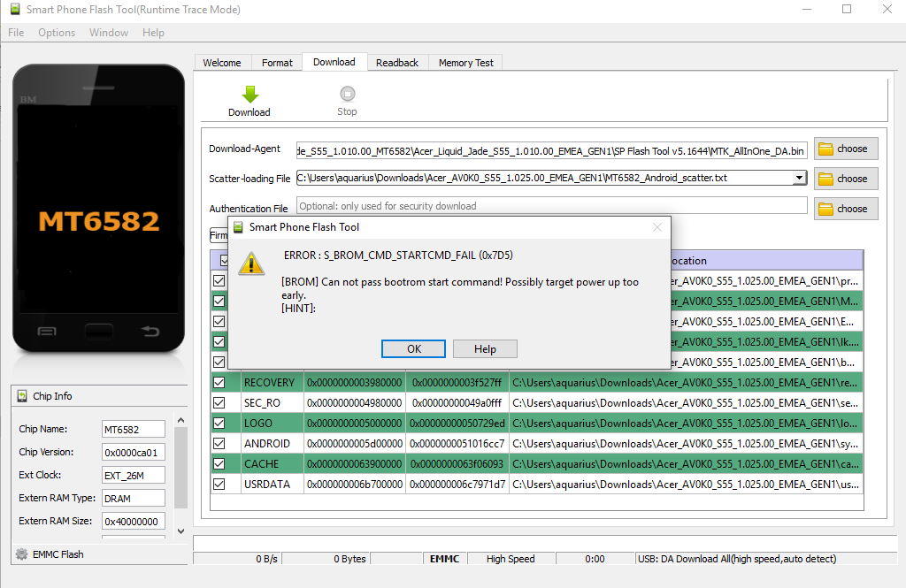Click the warning triangle icon in error dialog
Screen dimensions: 906x588
tap(251, 263)
